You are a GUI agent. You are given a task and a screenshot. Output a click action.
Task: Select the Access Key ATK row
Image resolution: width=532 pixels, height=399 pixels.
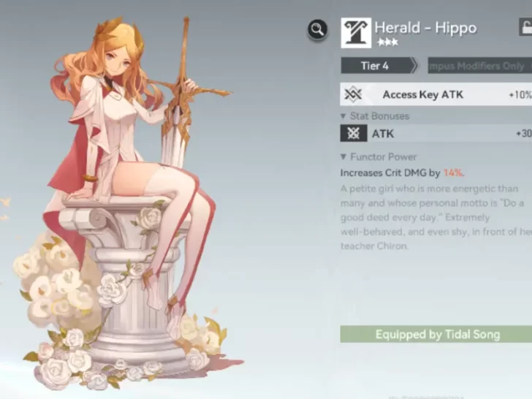click(x=436, y=94)
